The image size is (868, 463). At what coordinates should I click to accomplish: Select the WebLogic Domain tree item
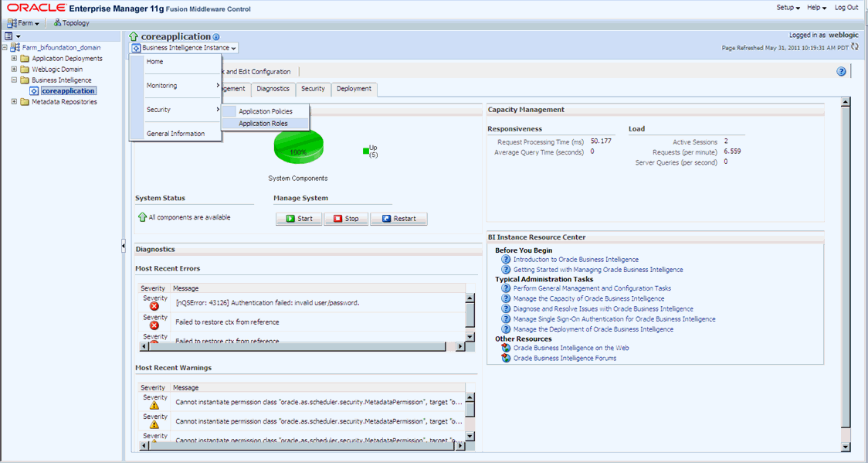(57, 70)
